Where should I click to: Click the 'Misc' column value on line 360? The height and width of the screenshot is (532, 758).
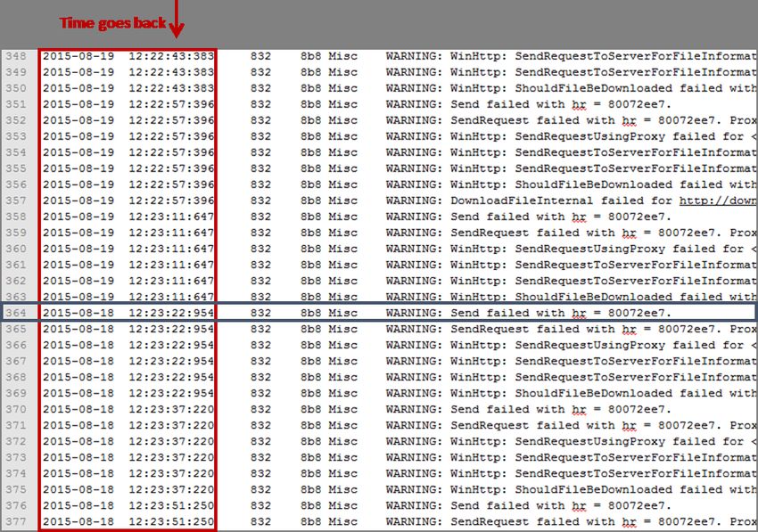pos(342,249)
